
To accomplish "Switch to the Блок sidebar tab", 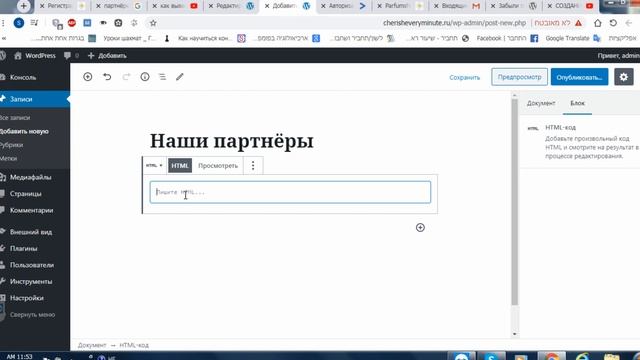I will [x=577, y=103].
